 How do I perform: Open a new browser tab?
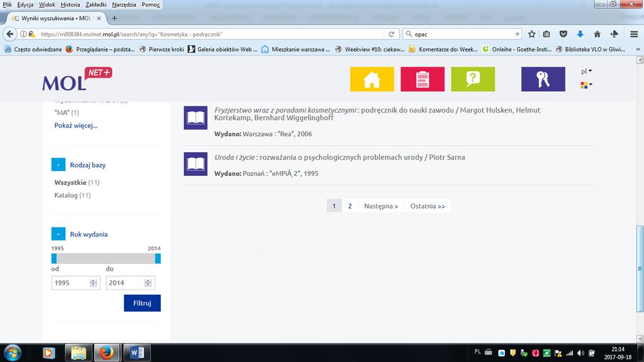[114, 18]
